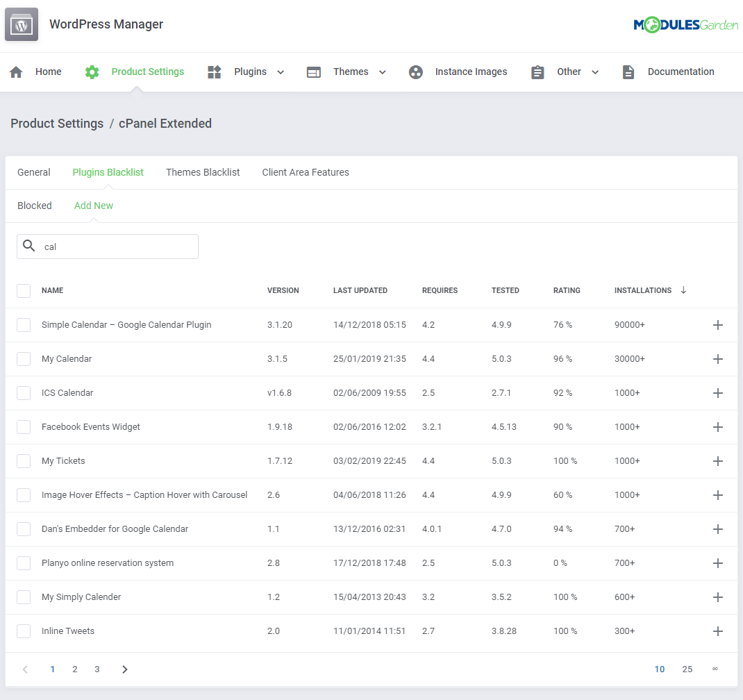This screenshot has width=743, height=700.
Task: Click the Home house icon
Action: point(16,72)
